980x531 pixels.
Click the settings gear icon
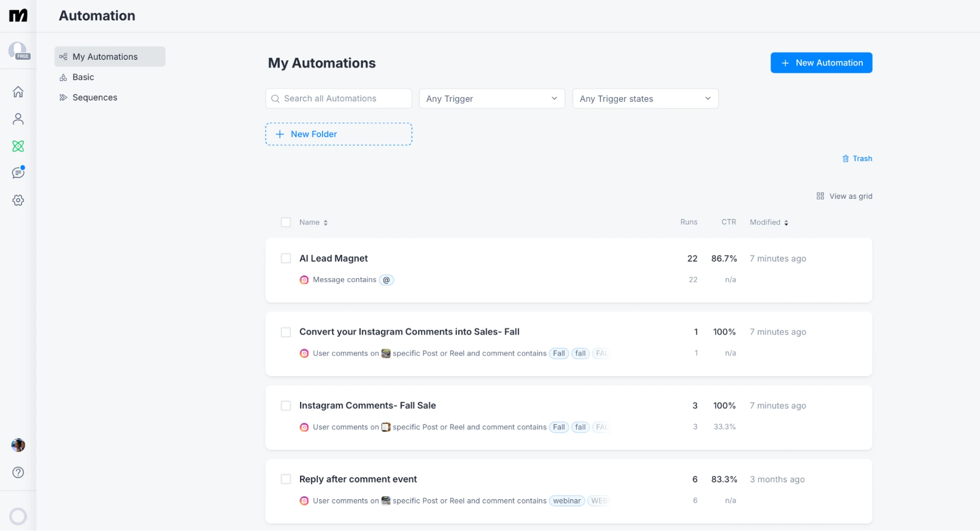coord(18,200)
